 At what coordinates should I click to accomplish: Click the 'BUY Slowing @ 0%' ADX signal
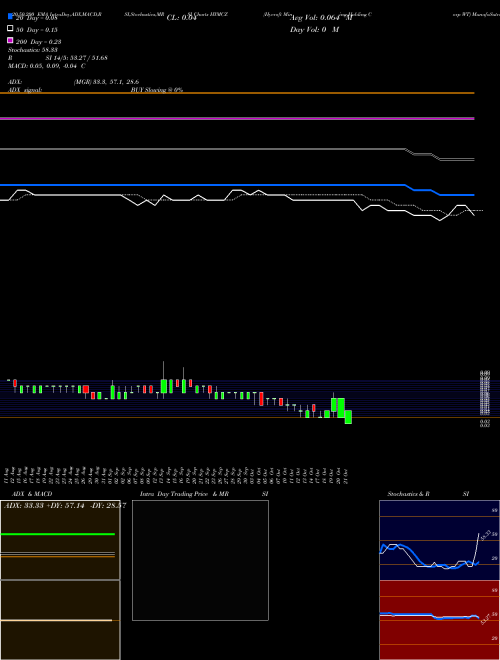pos(157,90)
